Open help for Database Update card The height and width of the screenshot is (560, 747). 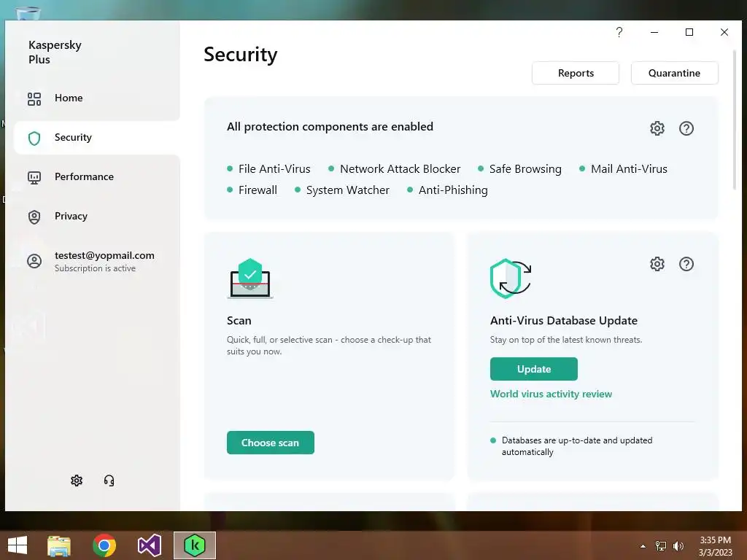point(686,264)
